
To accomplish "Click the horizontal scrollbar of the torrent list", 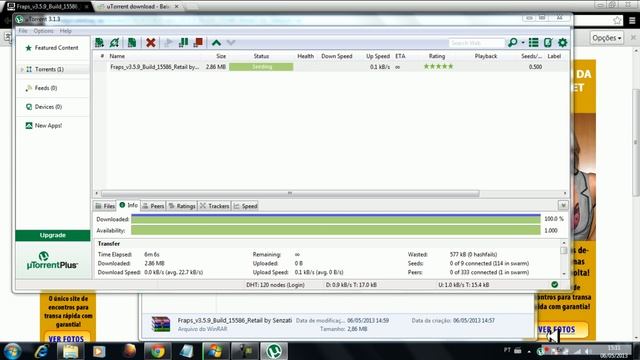I will tap(290, 193).
